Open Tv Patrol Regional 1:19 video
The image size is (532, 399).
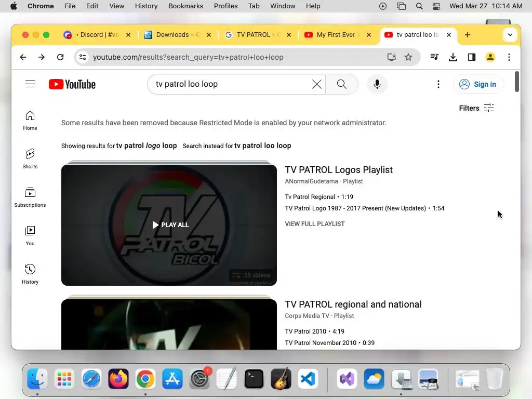(x=319, y=197)
